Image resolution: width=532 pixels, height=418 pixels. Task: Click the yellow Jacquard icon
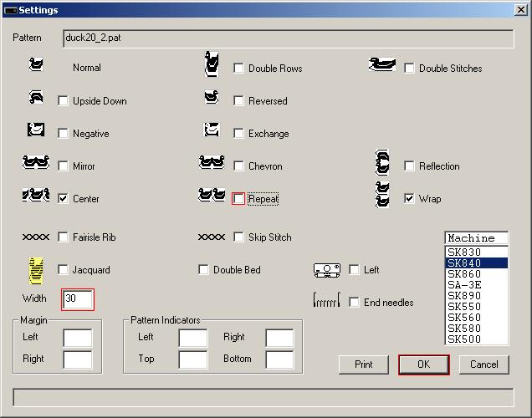click(x=36, y=269)
